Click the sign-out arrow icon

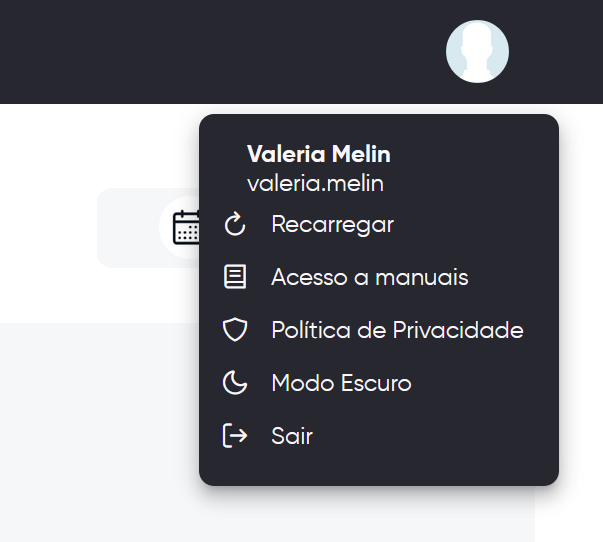click(234, 436)
